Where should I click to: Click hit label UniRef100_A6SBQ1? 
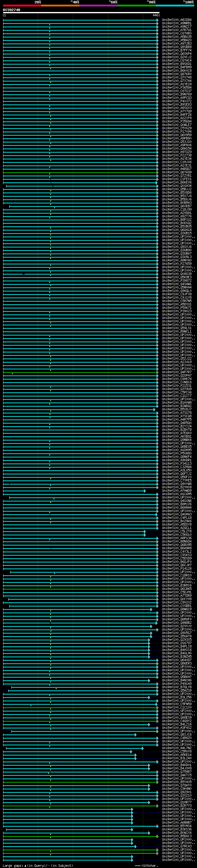coord(176,437)
